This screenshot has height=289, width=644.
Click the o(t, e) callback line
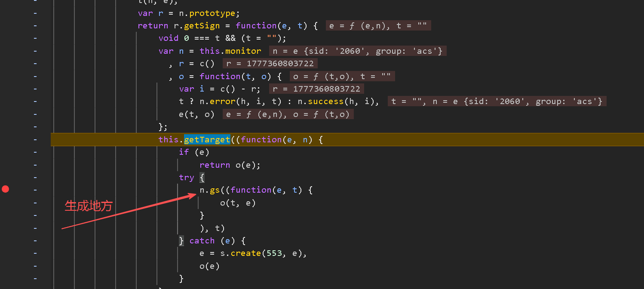(238, 203)
